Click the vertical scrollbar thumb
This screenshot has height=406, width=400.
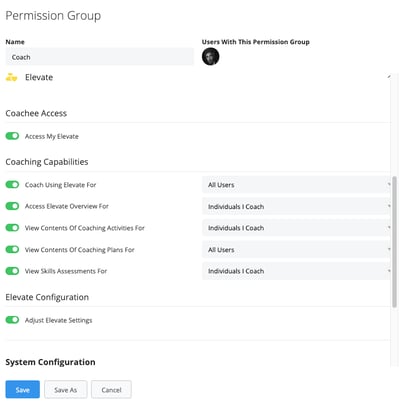[x=394, y=242]
